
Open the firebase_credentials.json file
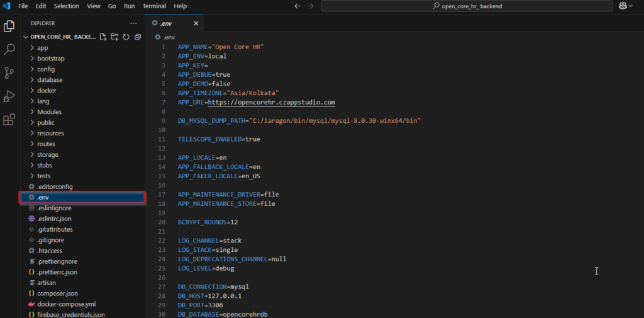click(x=82, y=315)
